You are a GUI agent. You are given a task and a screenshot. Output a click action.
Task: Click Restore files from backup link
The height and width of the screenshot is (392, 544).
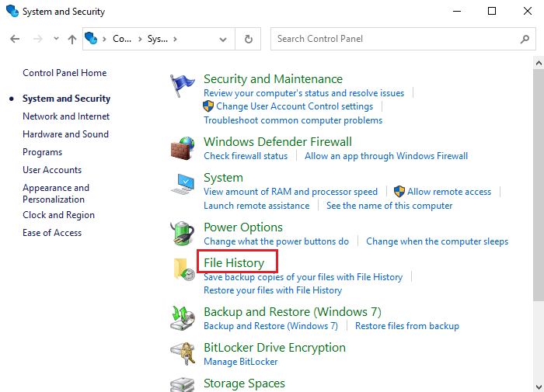[x=407, y=326]
